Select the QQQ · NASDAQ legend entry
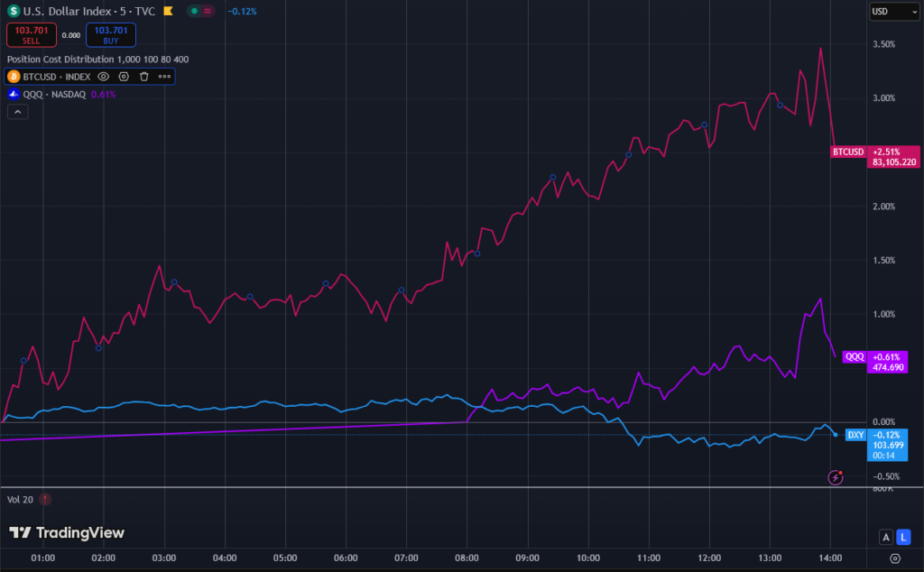The image size is (924, 572). point(54,94)
